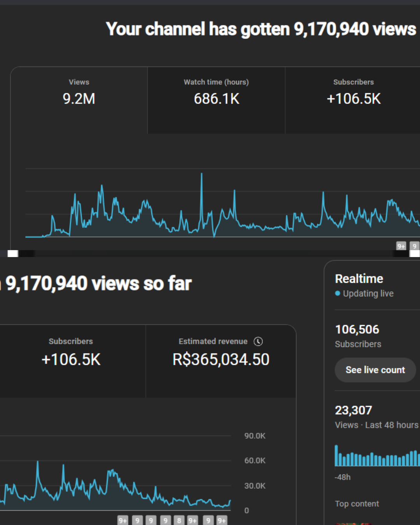Click the 60.0K axis label on lower chart
Image resolution: width=420 pixels, height=525 pixels.
255,460
